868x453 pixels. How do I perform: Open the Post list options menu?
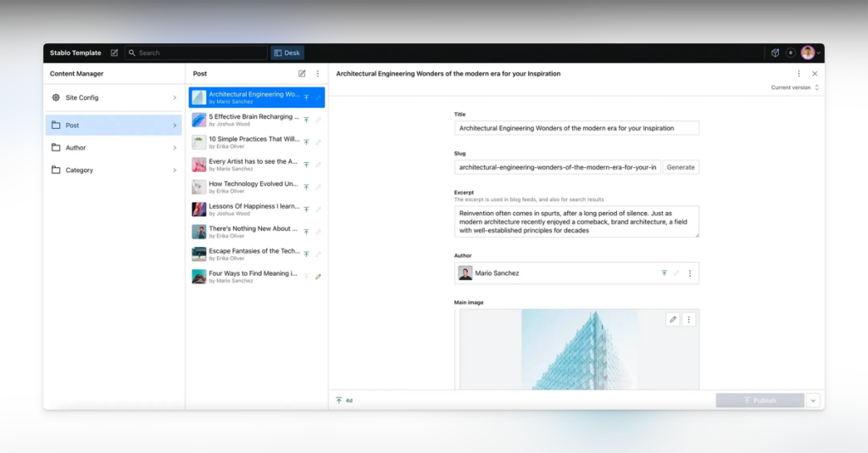[x=318, y=74]
